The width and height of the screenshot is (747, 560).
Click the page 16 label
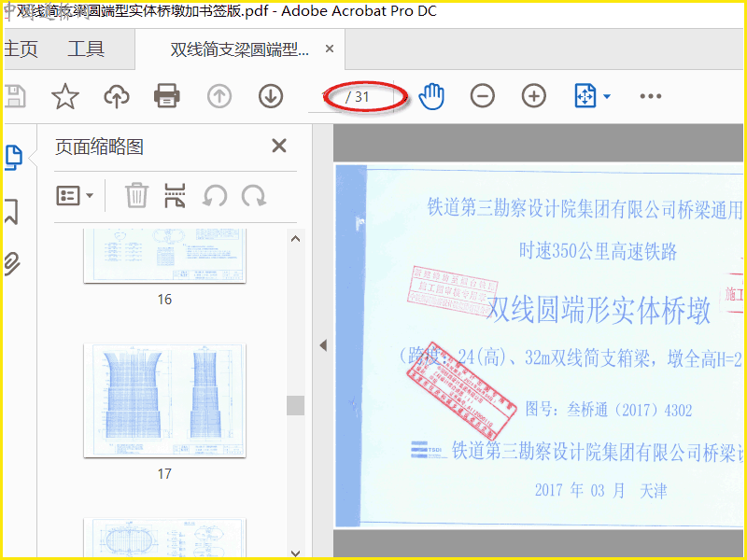click(x=165, y=300)
